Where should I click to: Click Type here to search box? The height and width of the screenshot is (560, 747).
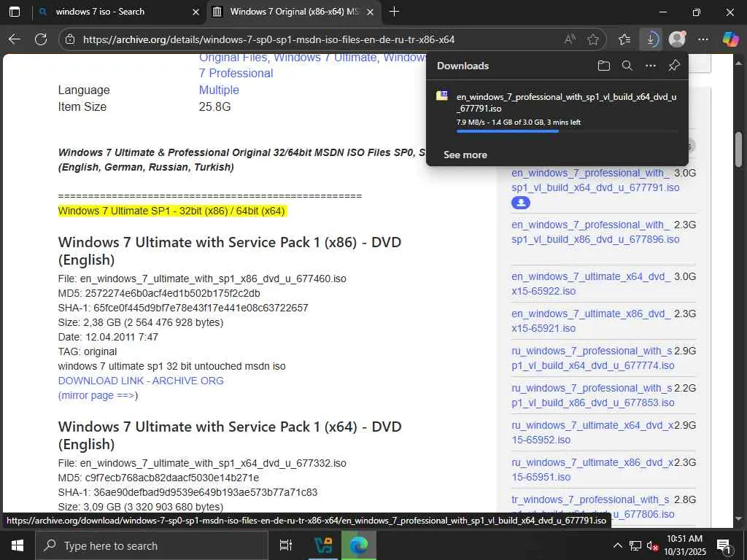152,545
